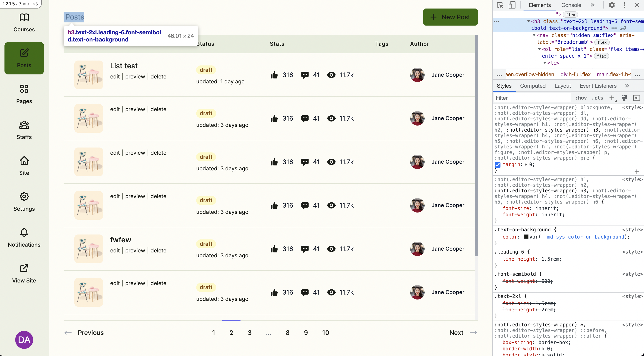Uncheck the margin property checkbox
644x356 pixels.
498,165
